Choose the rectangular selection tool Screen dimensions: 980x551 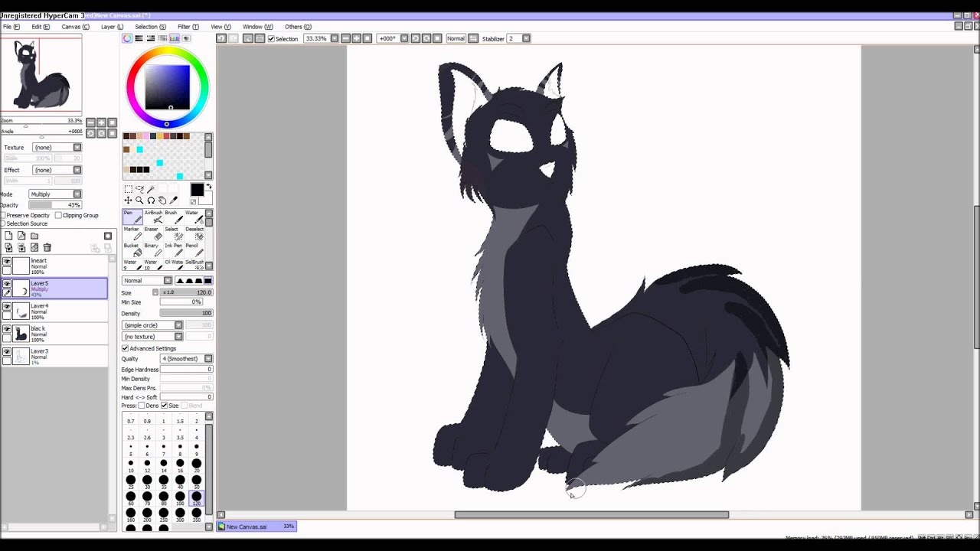[x=128, y=189]
